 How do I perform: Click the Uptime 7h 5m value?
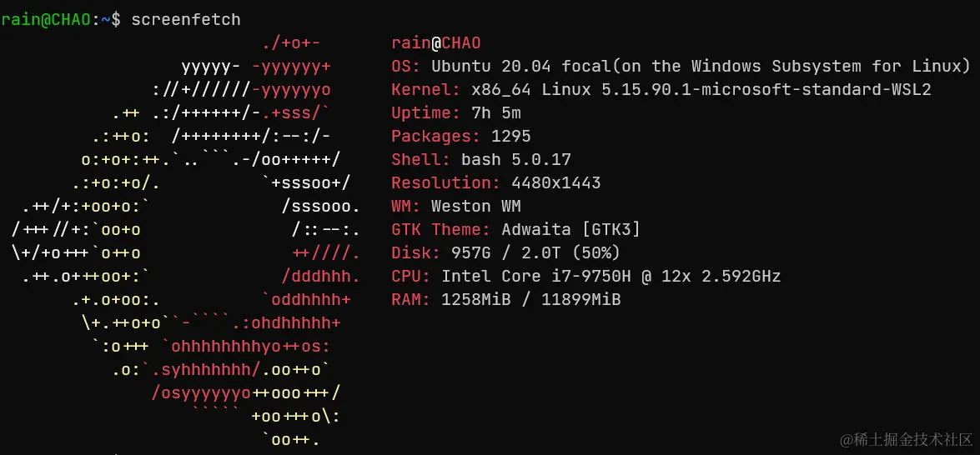tap(496, 113)
